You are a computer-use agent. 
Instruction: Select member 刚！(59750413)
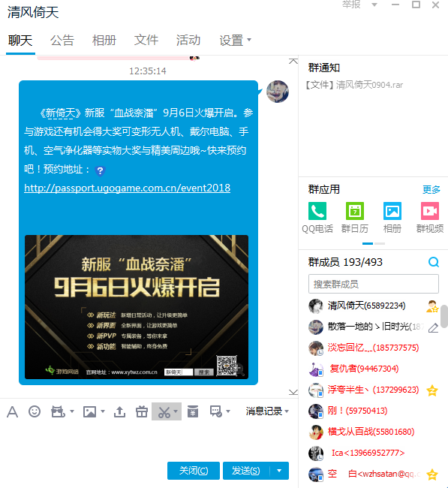click(x=374, y=411)
